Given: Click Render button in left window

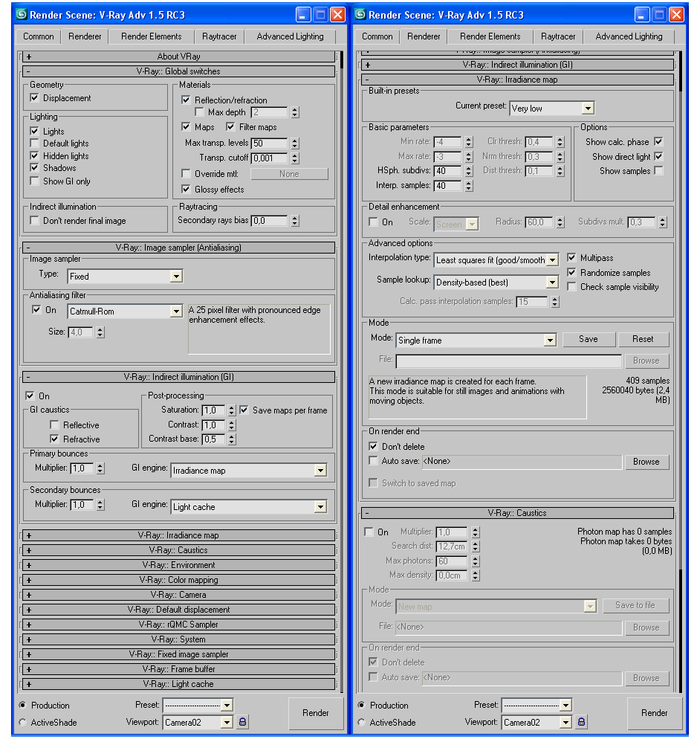Looking at the screenshot, I should (316, 712).
